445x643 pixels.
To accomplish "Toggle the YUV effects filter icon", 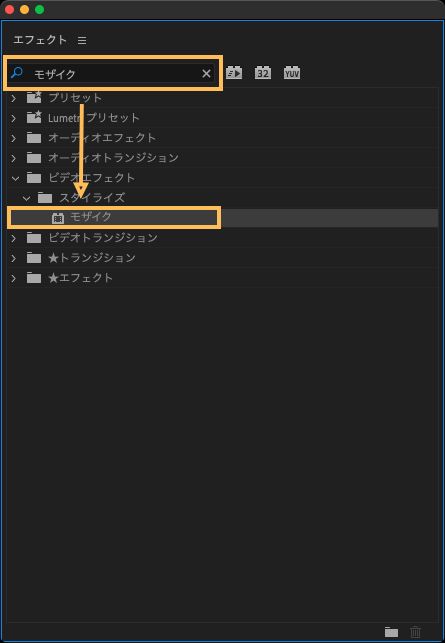I will (292, 73).
